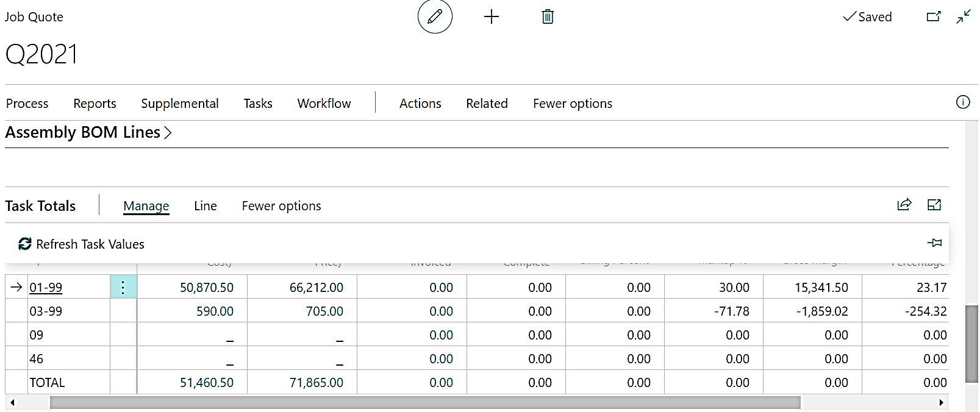Screen dimensions: 980x412
Task: Click the Task Totals share icon
Action: [x=904, y=205]
